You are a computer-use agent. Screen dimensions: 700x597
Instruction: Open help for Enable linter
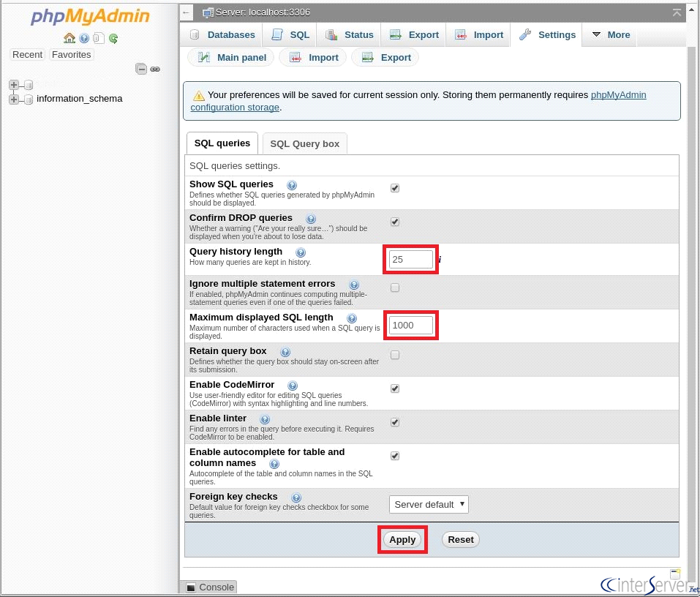[x=264, y=419]
